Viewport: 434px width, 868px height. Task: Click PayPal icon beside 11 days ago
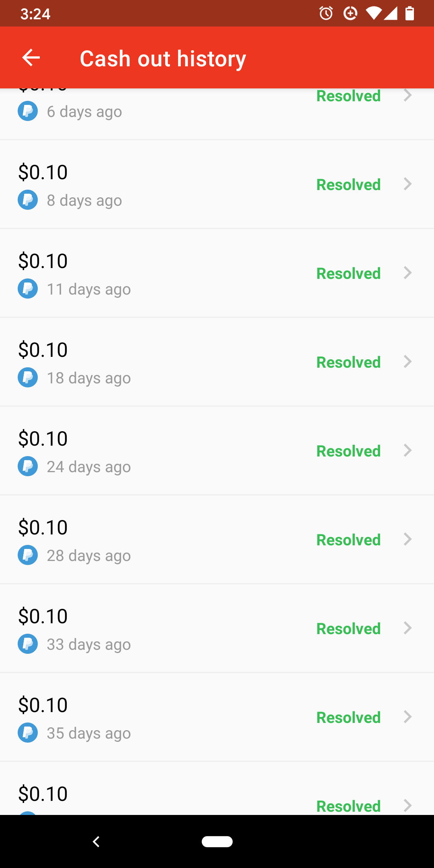[x=28, y=289]
